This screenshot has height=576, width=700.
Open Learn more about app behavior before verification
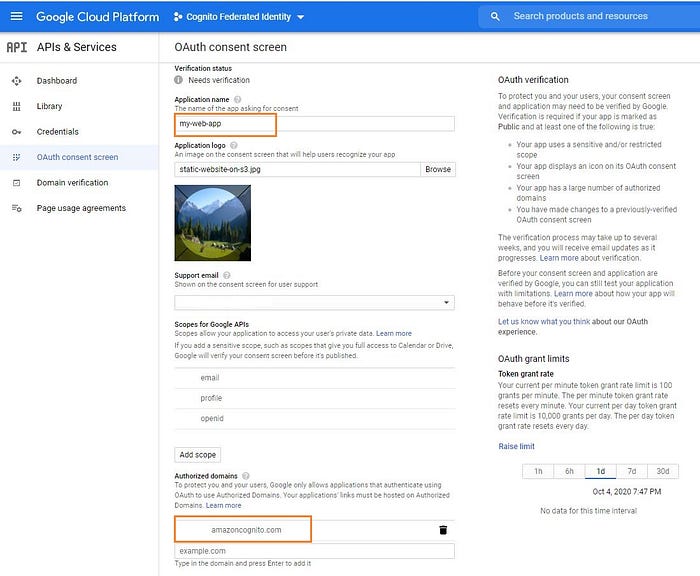(x=573, y=294)
